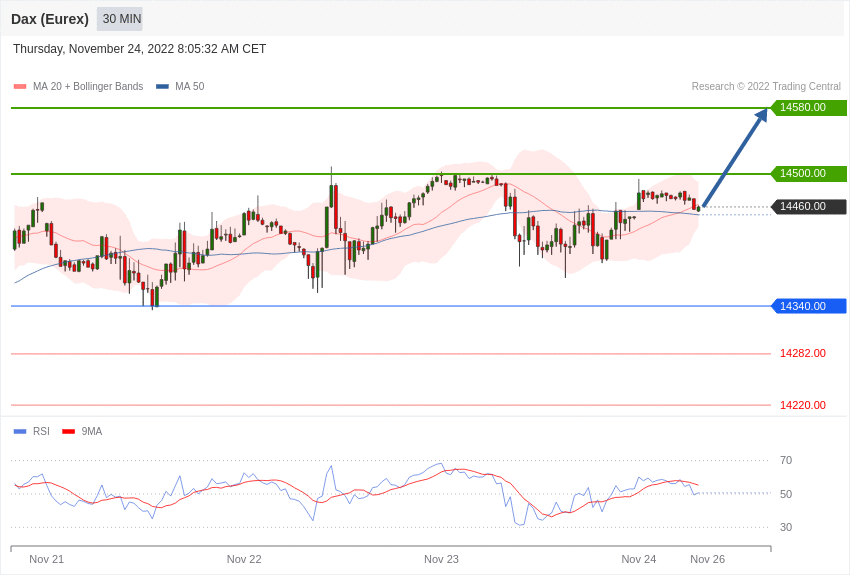Viewport: 850px width, 576px height.
Task: Click the 'Nov 24' date axis label
Action: tap(639, 559)
